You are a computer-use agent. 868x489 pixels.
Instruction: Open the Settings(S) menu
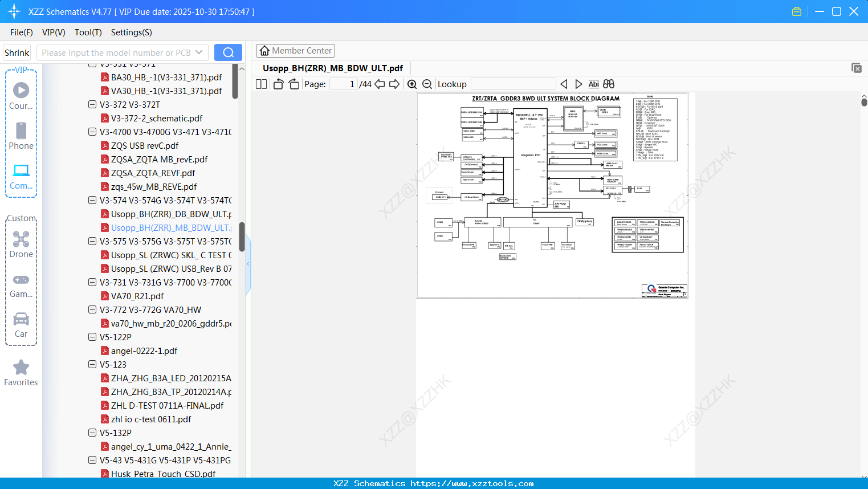click(132, 32)
